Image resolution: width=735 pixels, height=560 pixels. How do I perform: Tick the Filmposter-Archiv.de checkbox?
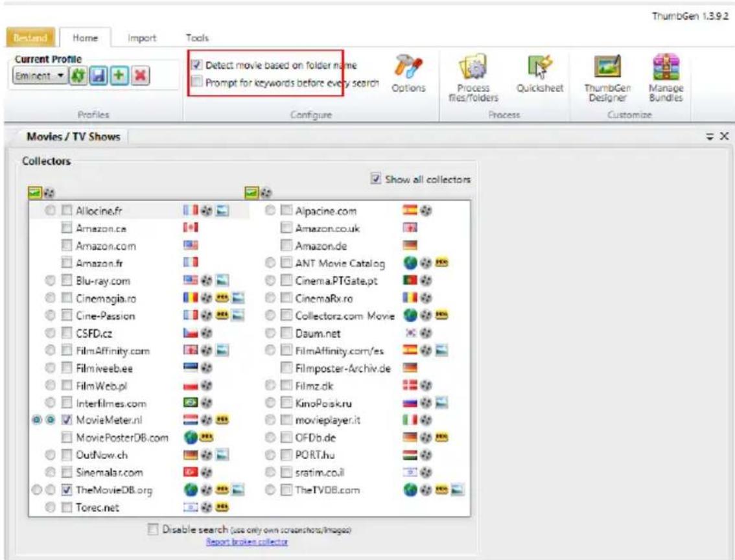tap(286, 368)
